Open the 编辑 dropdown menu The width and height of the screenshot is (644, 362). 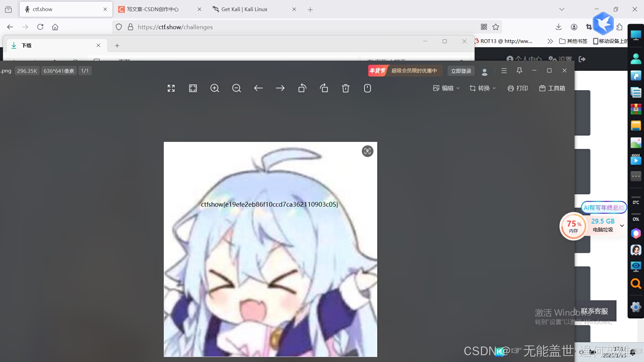click(446, 88)
